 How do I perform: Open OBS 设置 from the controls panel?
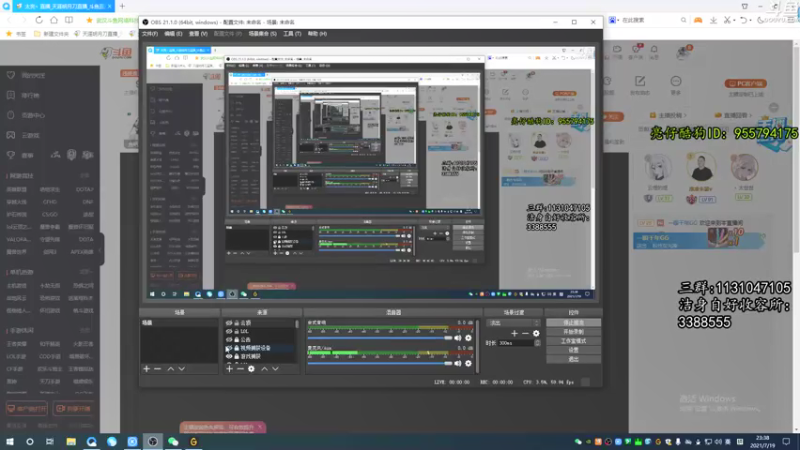573,350
